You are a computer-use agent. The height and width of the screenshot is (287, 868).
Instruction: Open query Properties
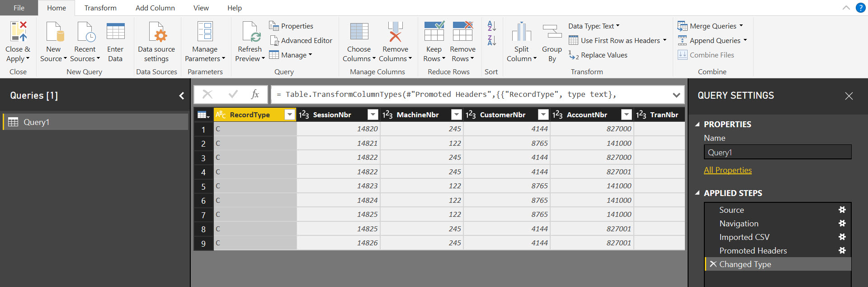(x=291, y=26)
